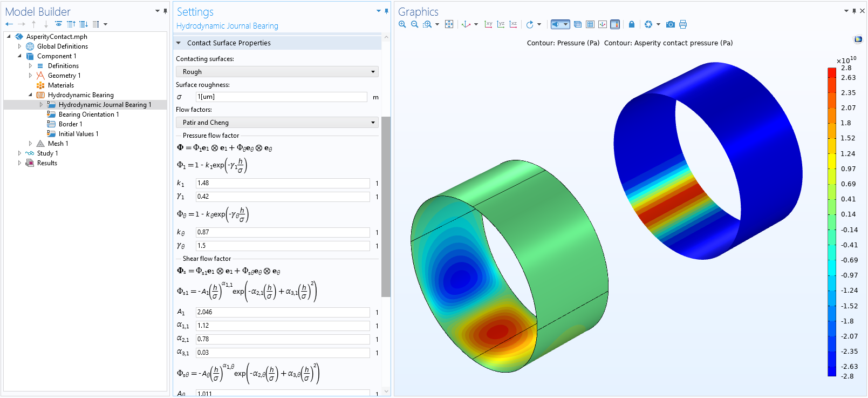
Task: Toggle the lock view button
Action: (632, 24)
